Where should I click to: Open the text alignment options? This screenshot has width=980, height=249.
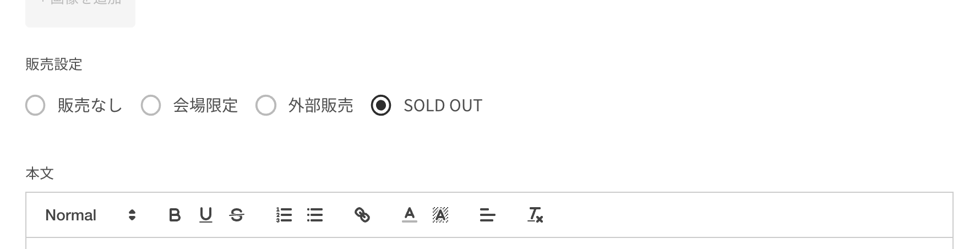(x=488, y=215)
